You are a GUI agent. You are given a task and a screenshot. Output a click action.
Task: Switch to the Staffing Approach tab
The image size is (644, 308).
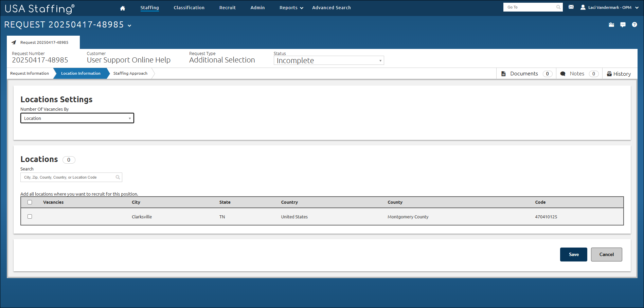[130, 73]
